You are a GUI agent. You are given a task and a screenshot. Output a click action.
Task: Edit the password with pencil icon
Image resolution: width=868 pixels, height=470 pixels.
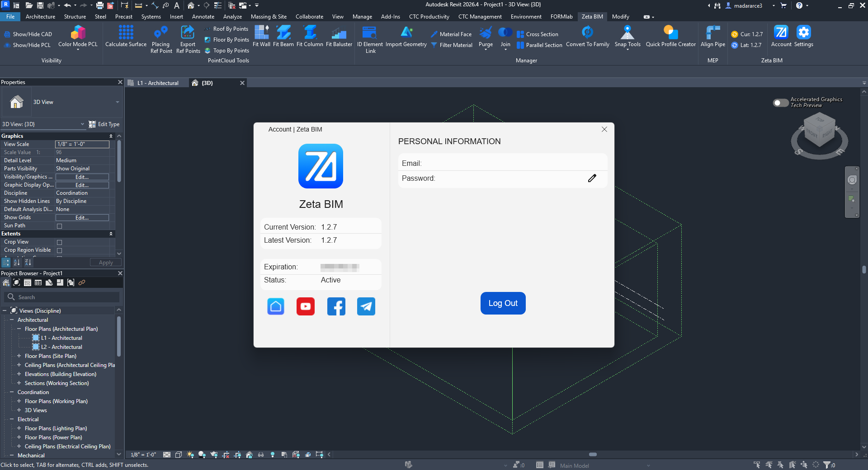pos(592,178)
